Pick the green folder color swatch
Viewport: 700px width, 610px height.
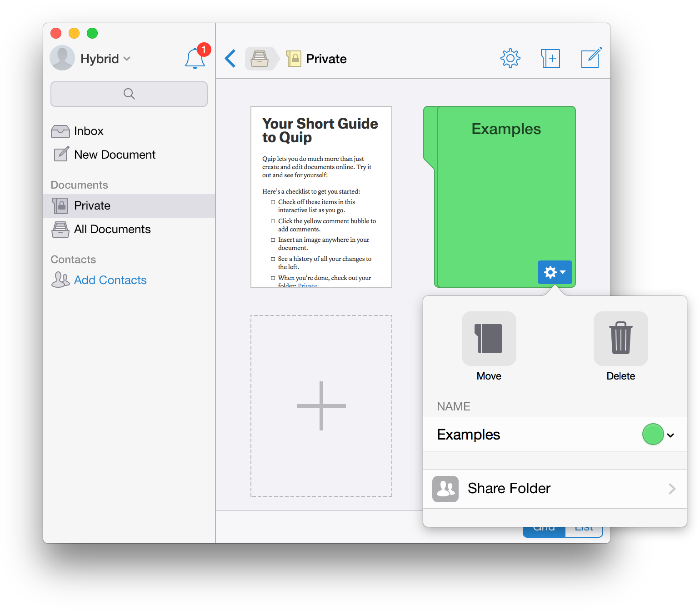coord(653,435)
